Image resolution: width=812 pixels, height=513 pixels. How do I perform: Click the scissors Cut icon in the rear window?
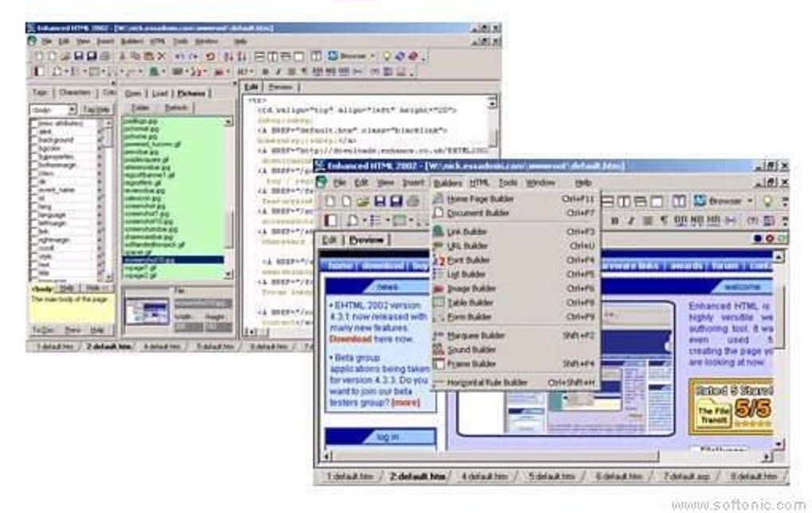coord(122,56)
